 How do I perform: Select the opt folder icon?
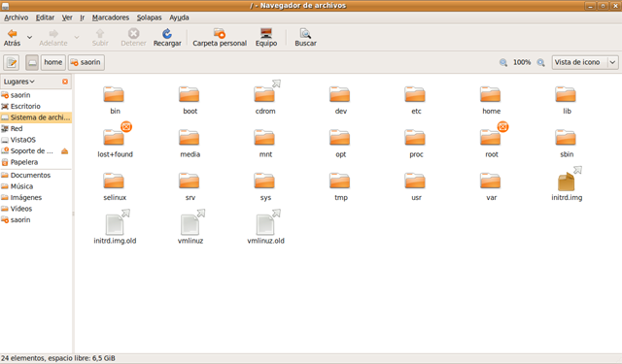[x=340, y=138]
